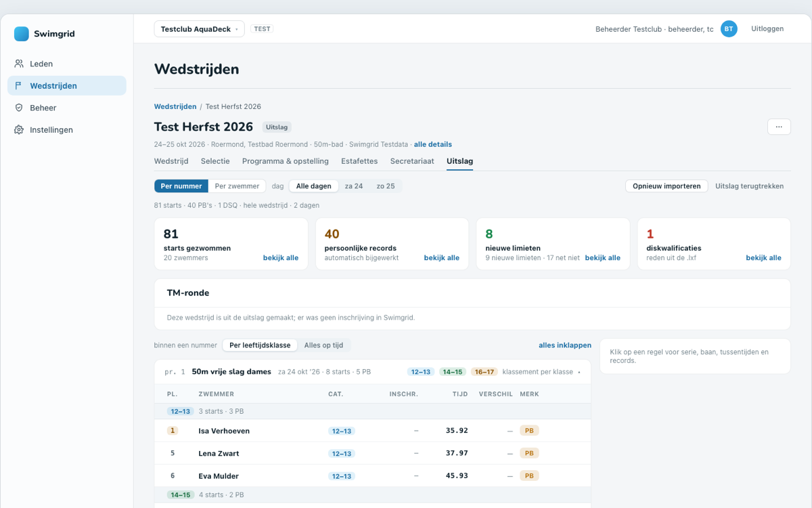Open the Wedstrijd tab
This screenshot has height=508, width=812.
click(x=171, y=161)
